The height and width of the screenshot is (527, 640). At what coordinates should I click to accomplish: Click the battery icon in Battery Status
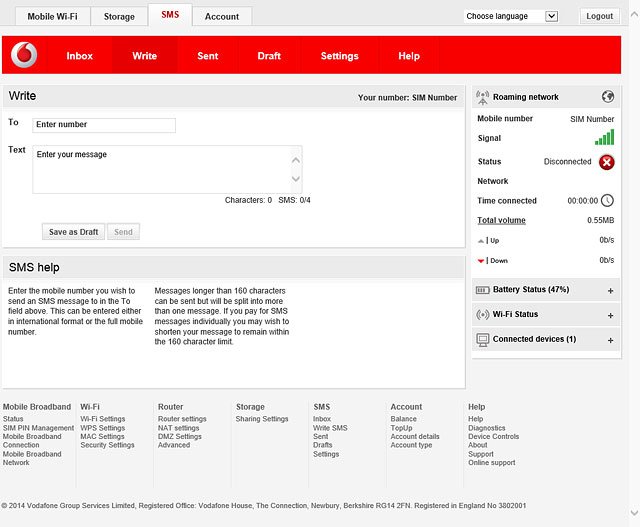point(482,290)
